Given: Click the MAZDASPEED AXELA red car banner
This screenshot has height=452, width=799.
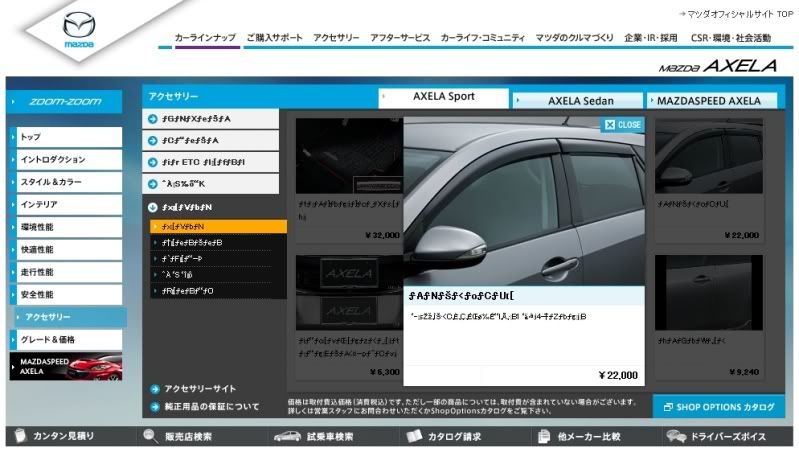Looking at the screenshot, I should (x=66, y=366).
